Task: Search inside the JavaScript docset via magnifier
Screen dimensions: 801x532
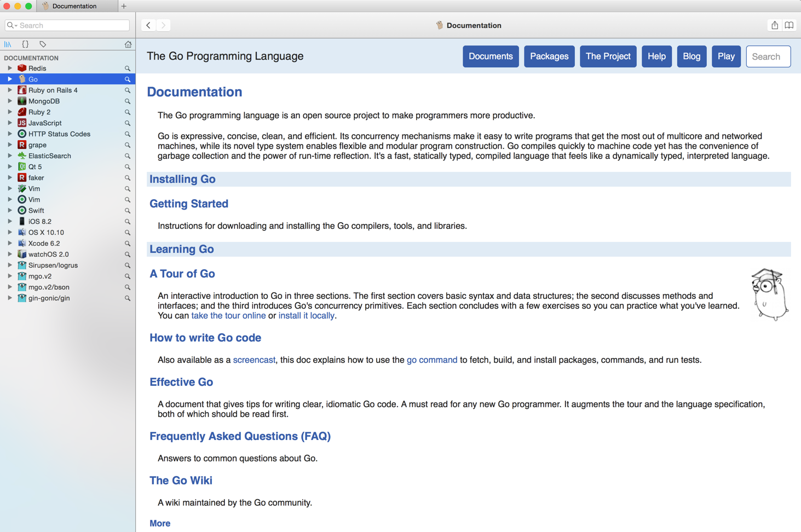Action: coord(128,123)
